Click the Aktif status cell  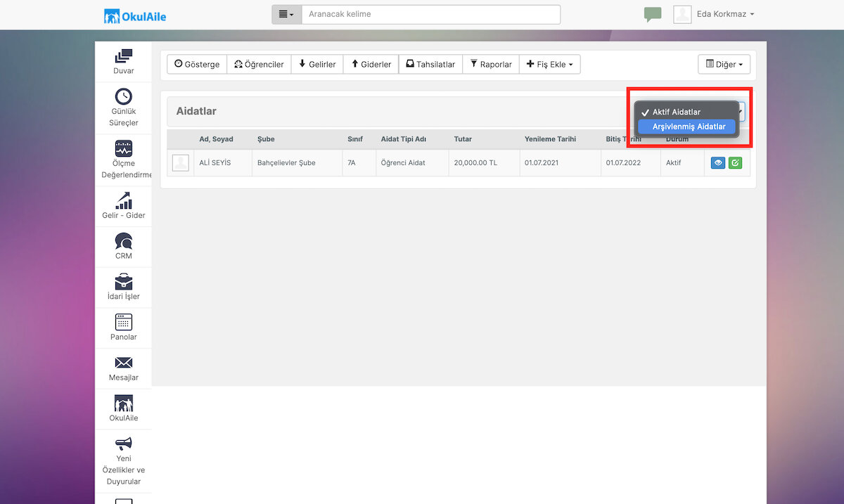(683, 163)
